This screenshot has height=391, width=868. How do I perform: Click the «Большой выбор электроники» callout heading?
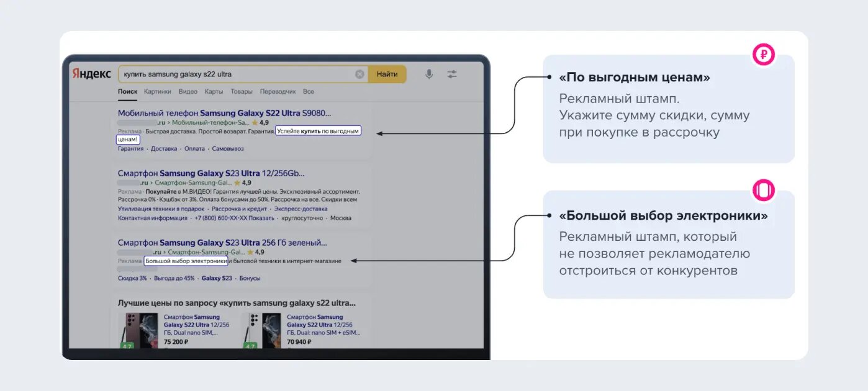(663, 216)
